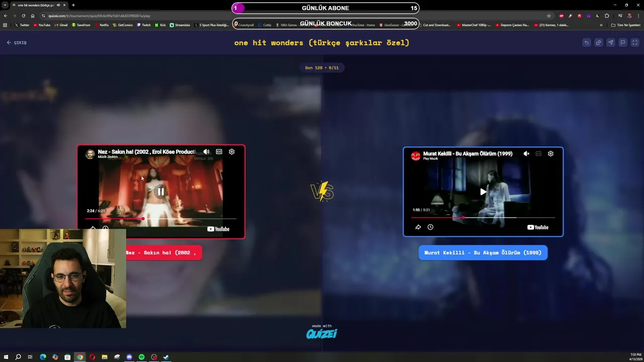644x362 pixels.
Task: Open YouTube logo on Nez video
Action: [218, 229]
